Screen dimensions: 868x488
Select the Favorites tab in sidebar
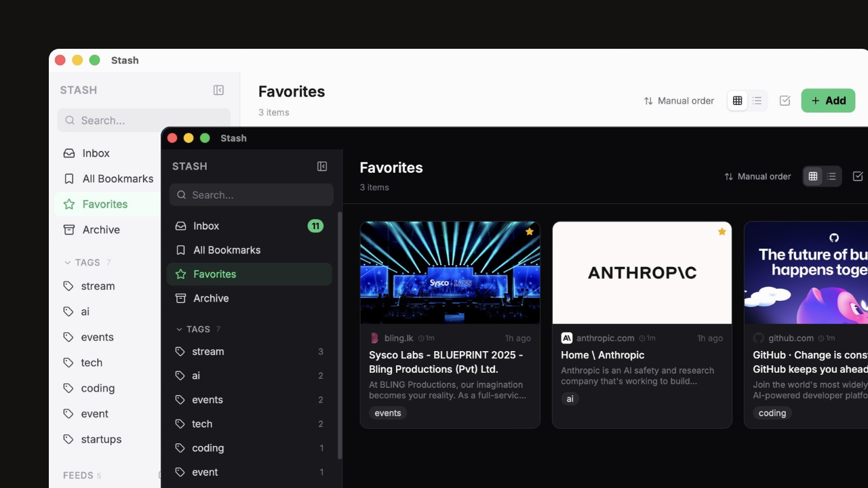(214, 274)
